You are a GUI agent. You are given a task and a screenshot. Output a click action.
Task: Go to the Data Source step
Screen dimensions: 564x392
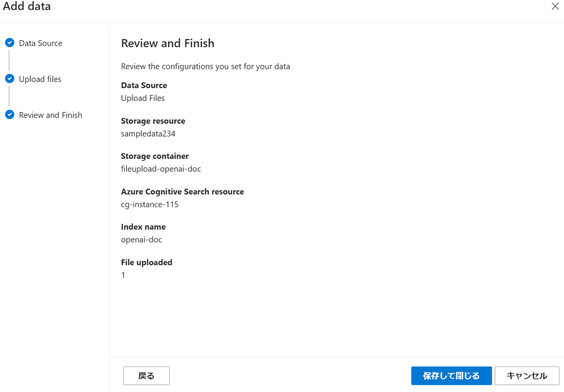pos(41,43)
